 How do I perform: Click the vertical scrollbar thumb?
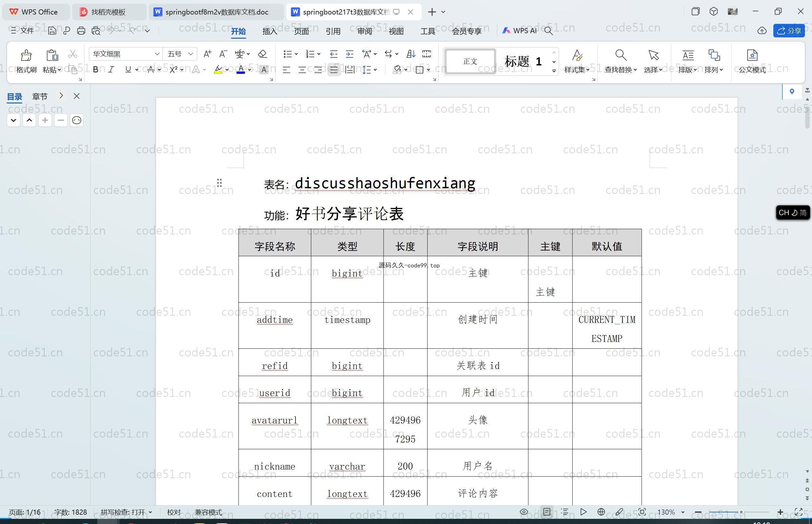(x=807, y=117)
